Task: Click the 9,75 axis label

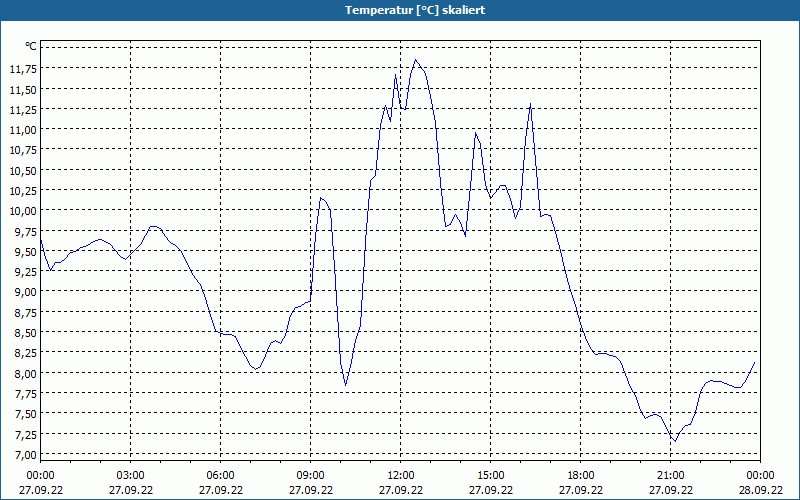Action: coord(25,231)
